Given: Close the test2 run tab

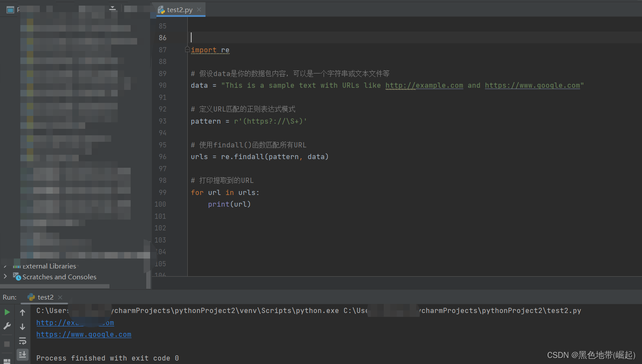Looking at the screenshot, I should [x=60, y=297].
